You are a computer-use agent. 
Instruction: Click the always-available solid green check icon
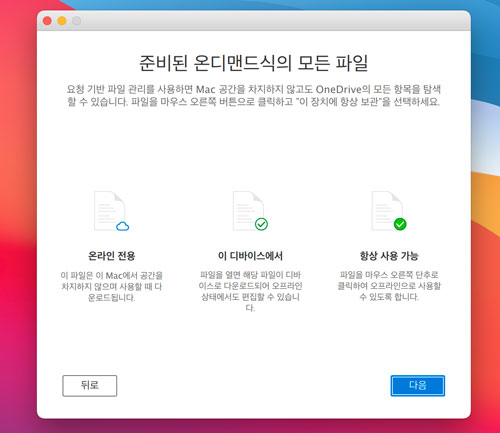(389, 211)
